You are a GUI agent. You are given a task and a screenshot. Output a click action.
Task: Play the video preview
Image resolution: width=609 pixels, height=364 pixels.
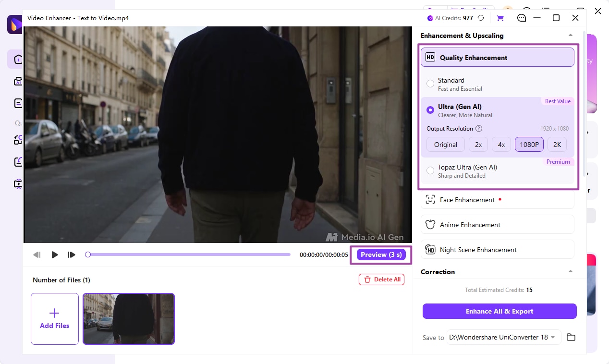point(55,255)
